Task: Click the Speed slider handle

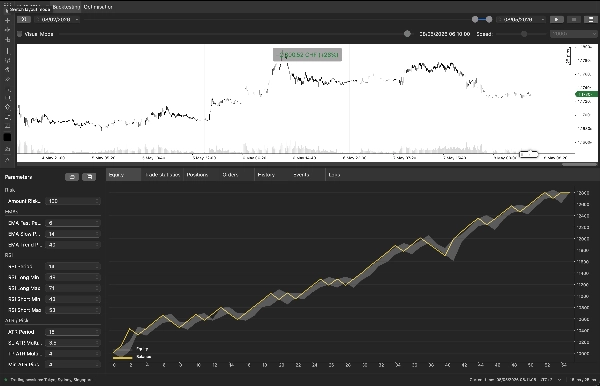Action: pos(524,34)
